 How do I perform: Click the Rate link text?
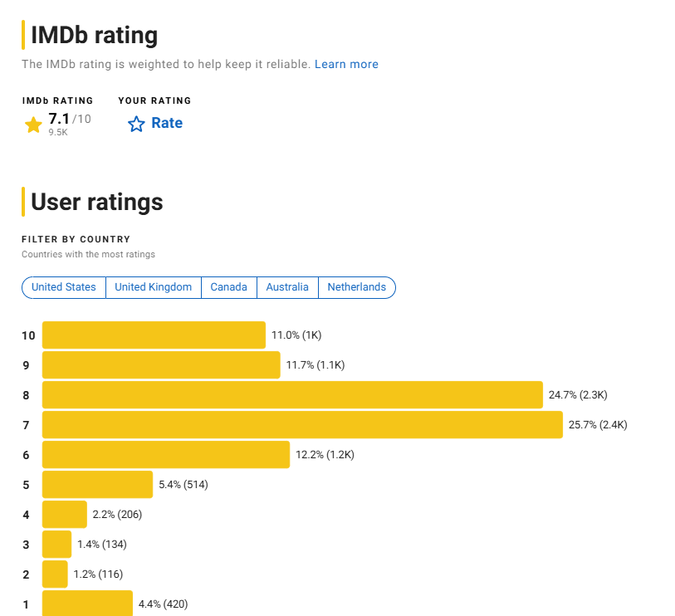point(167,123)
